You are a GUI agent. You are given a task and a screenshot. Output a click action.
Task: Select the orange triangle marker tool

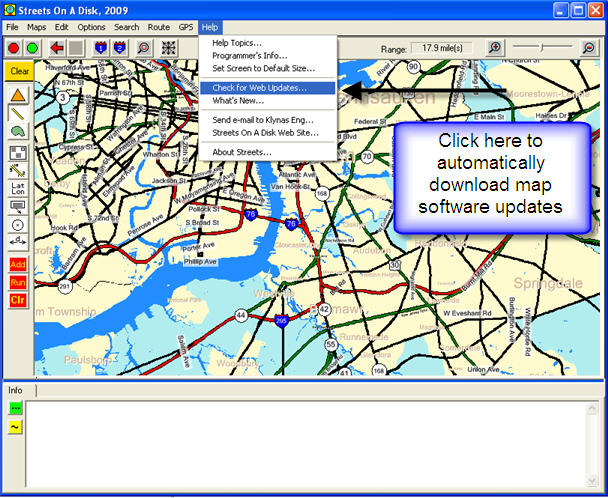click(18, 95)
